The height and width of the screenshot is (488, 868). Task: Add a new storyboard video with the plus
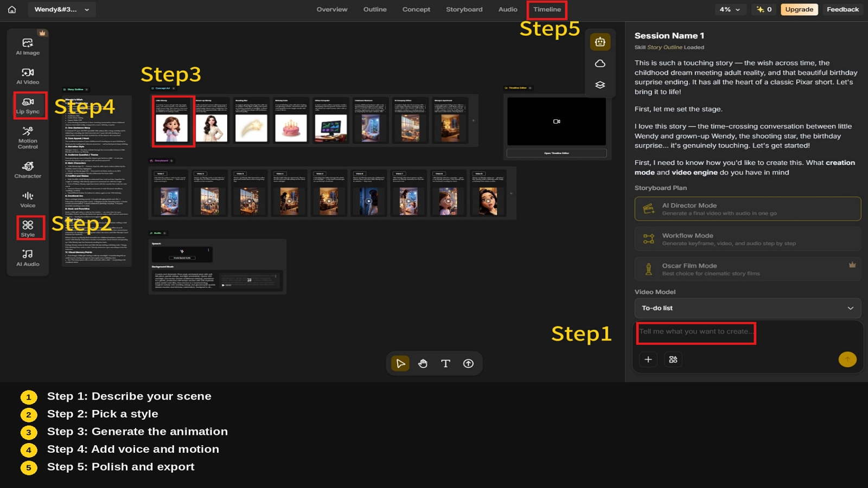[511, 193]
